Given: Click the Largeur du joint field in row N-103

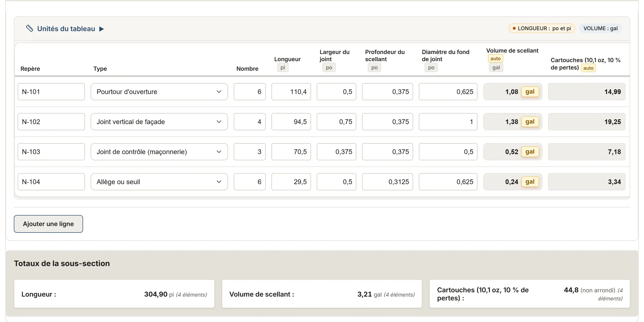Looking at the screenshot, I should coord(336,152).
